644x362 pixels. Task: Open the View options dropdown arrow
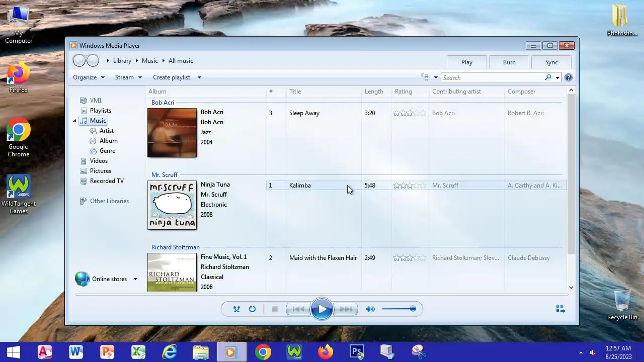pos(436,77)
